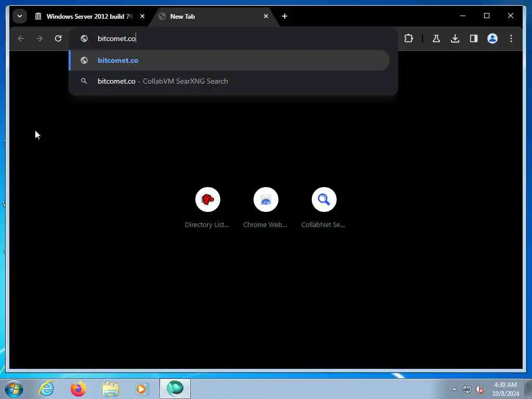
Task: Show the Downloads panel
Action: [455, 38]
